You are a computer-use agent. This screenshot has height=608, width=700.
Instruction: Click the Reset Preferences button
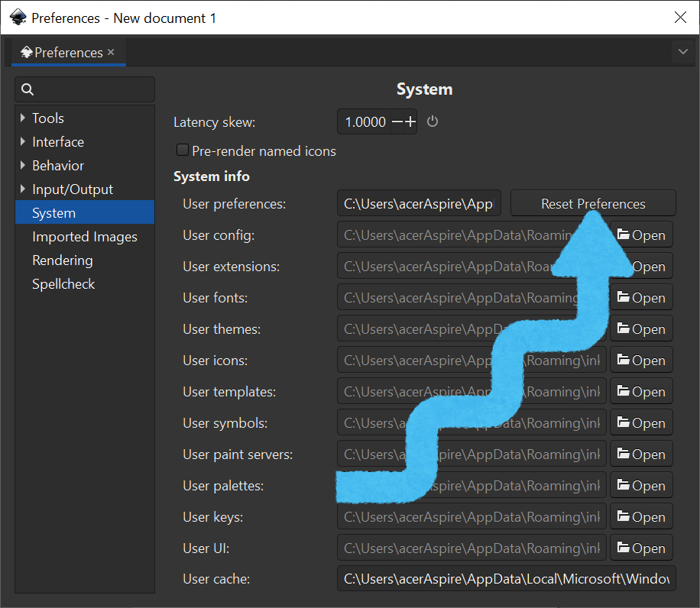593,204
